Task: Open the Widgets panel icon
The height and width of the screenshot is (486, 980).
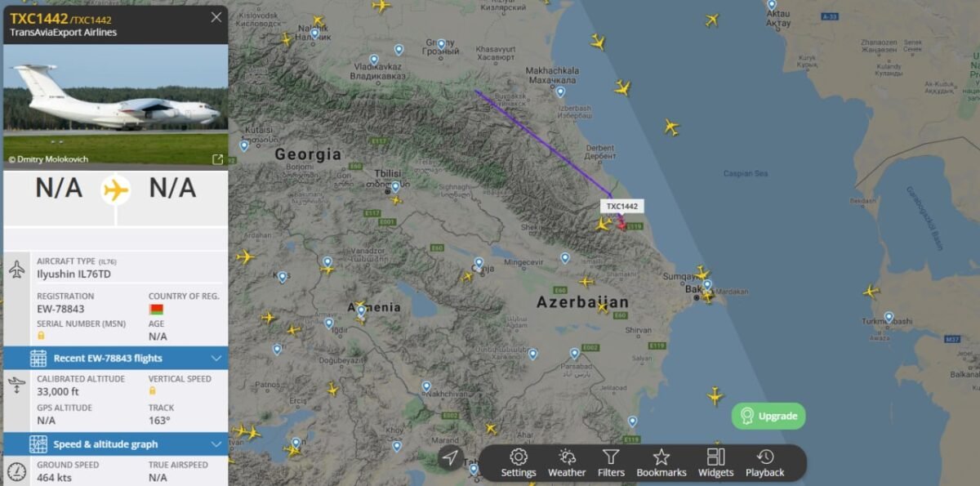Action: [715, 462]
